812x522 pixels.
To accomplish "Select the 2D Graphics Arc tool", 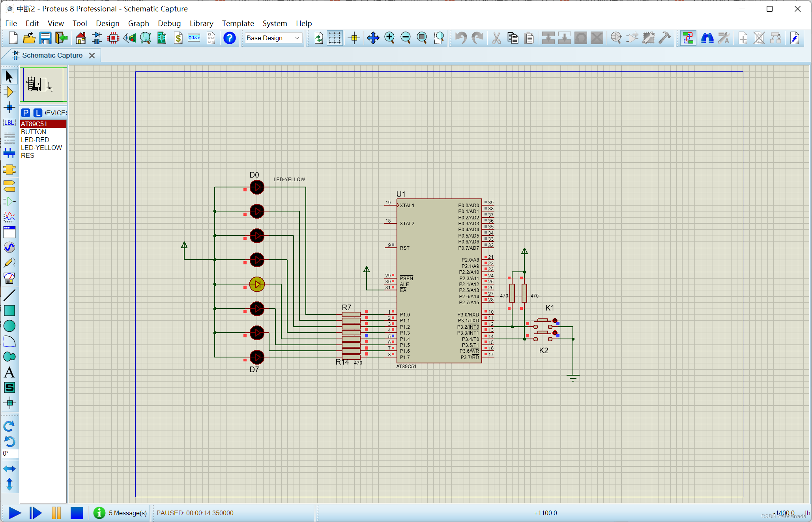I will (9, 341).
